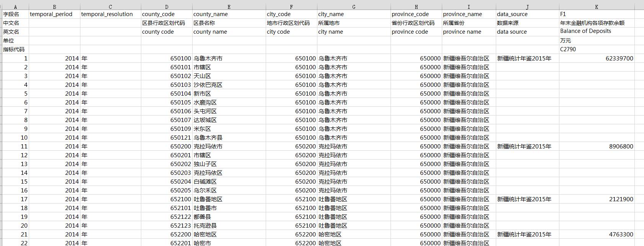644x246 pixels.
Task: Select county name 达坂城区
Action: tap(229, 120)
